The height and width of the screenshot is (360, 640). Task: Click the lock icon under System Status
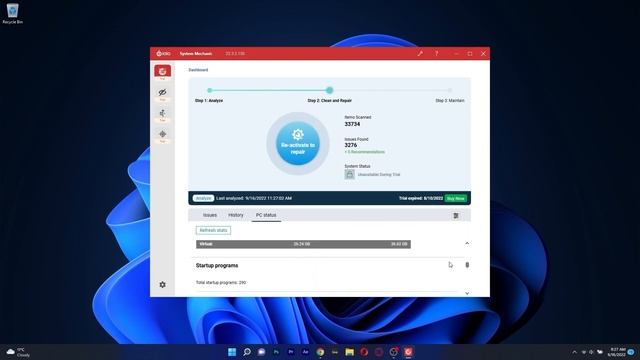(349, 174)
